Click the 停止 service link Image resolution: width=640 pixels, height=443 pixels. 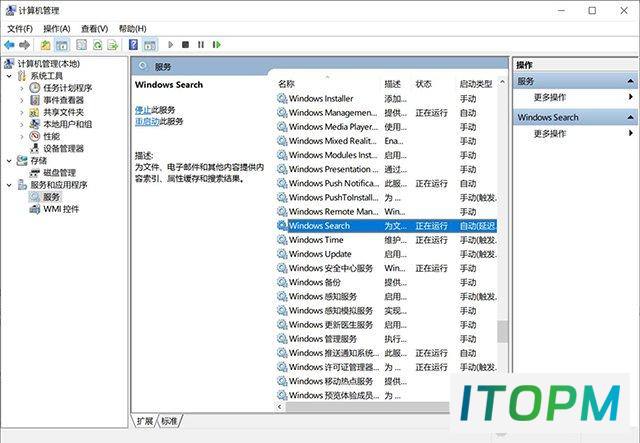pos(143,110)
